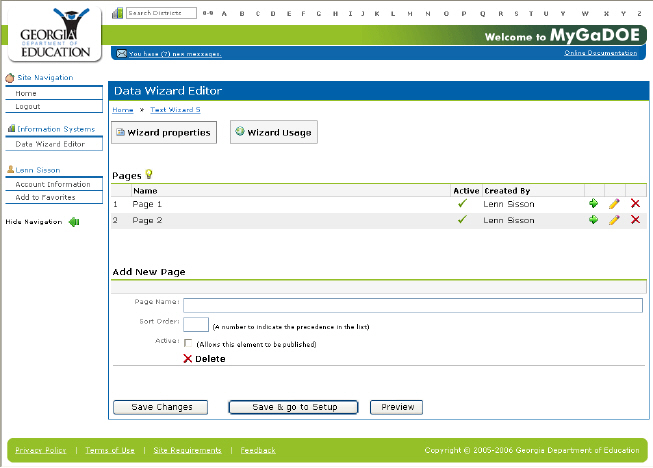Click the red X Delete icon in Add New Page
This screenshot has width=653, height=468.
click(x=188, y=358)
